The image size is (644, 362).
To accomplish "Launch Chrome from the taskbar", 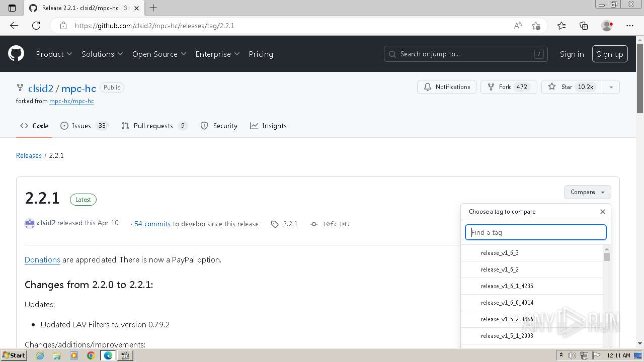I will 91,355.
